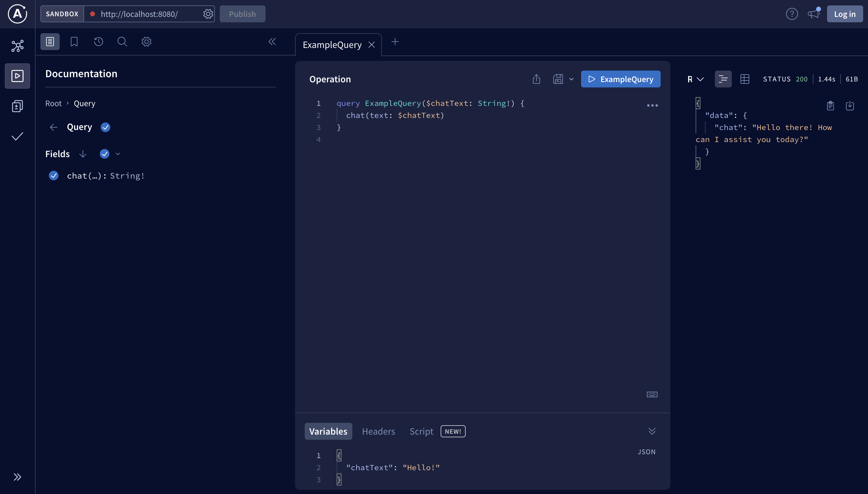Uncheck the chat field checkbox
Viewport: 868px width, 494px height.
coord(54,176)
